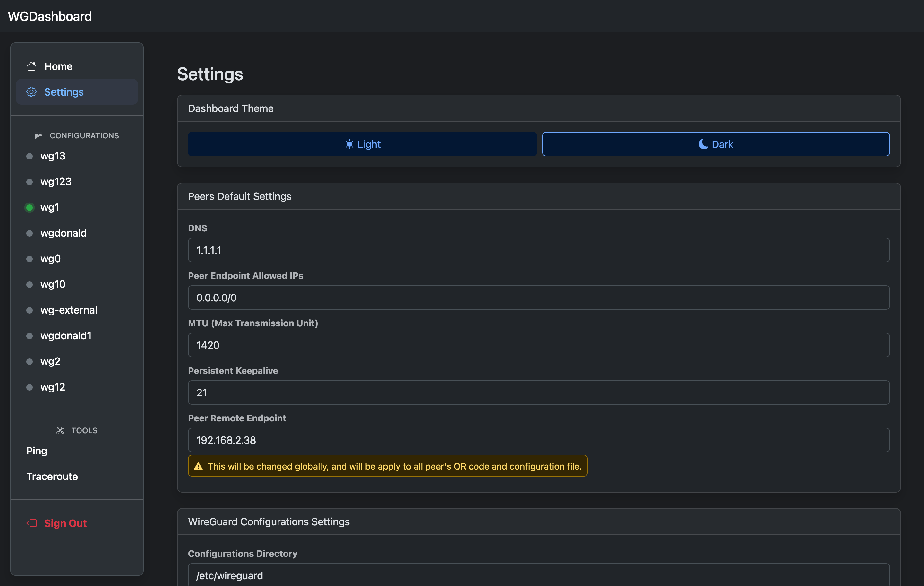The height and width of the screenshot is (586, 924).
Task: Click the Peer Remote Endpoint label
Action: coord(237,418)
